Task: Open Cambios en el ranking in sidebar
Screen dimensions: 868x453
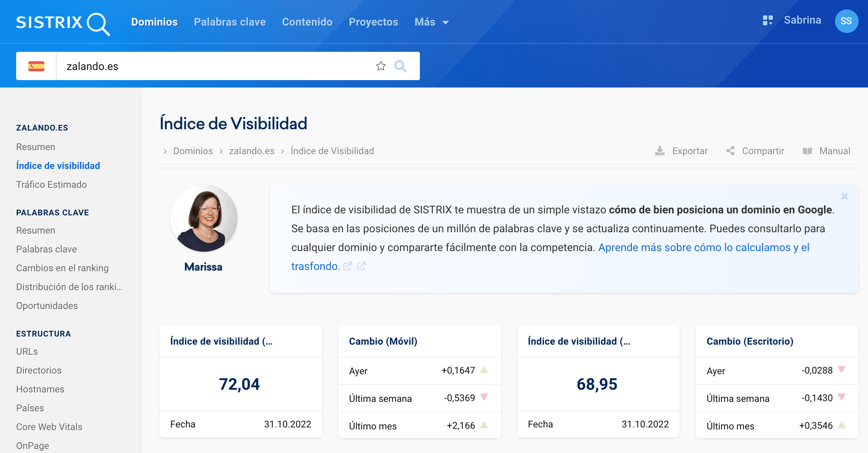Action: (62, 268)
